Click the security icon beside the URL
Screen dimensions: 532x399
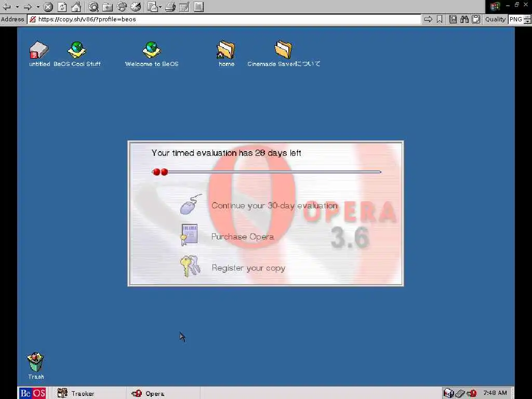pos(33,19)
